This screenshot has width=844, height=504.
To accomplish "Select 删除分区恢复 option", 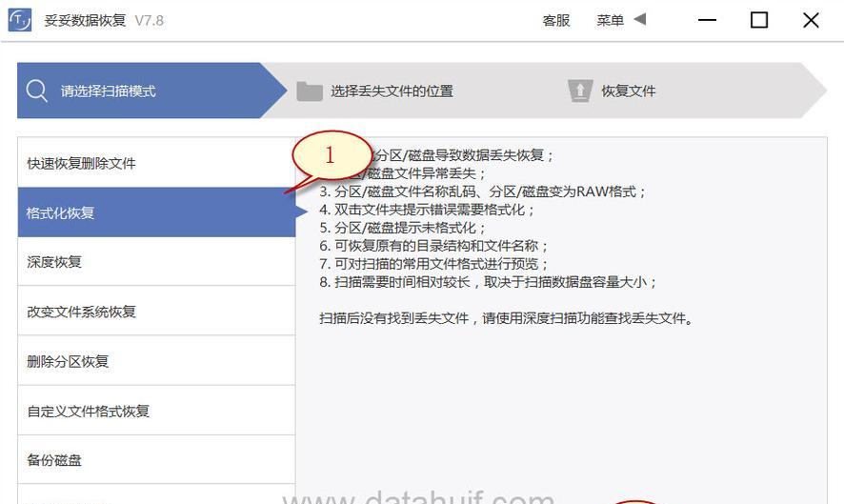I will click(156, 361).
